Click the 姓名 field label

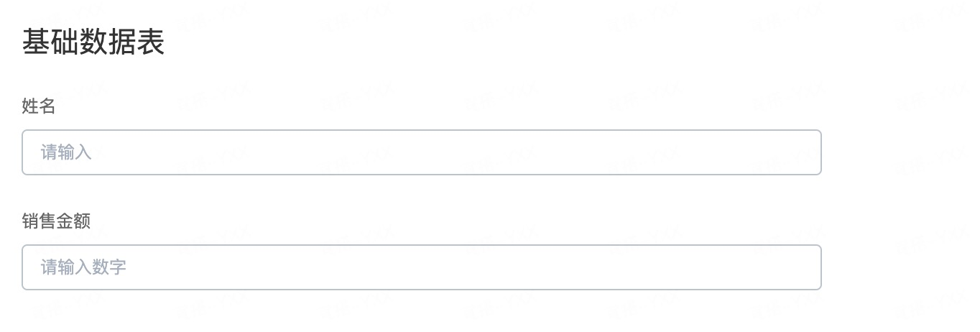click(39, 106)
